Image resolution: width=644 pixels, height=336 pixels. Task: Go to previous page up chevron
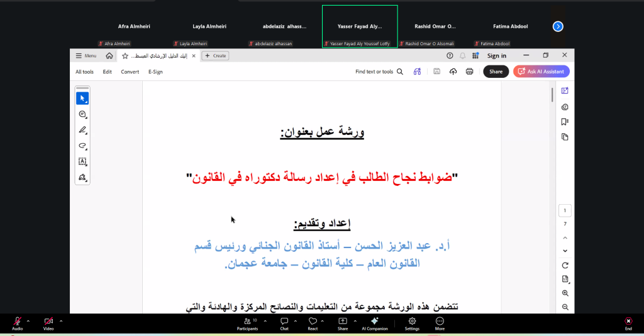point(565,238)
